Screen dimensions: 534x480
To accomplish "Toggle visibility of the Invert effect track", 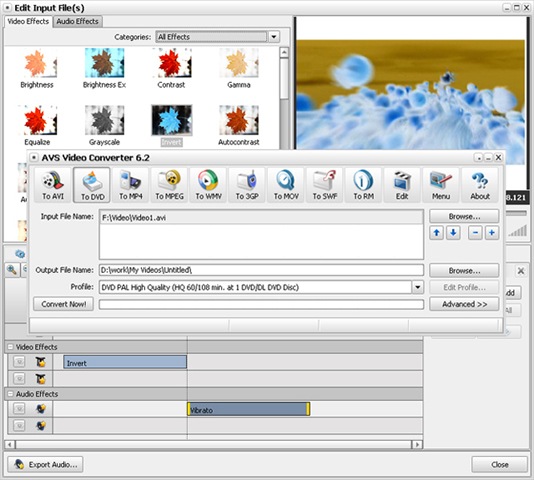I will point(19,362).
